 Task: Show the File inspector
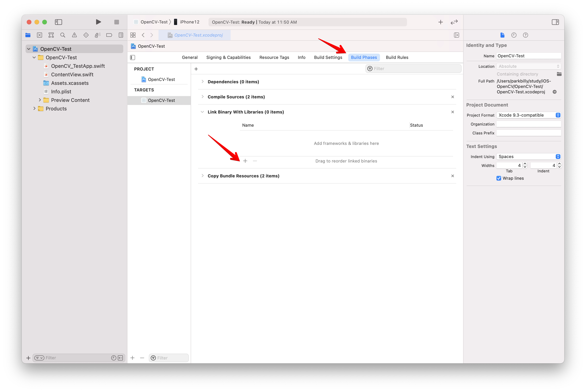click(x=502, y=35)
